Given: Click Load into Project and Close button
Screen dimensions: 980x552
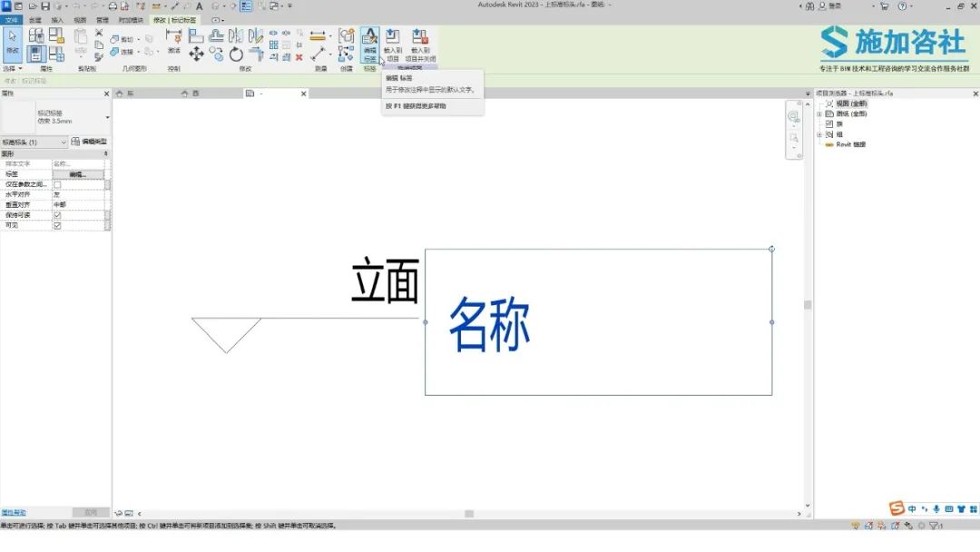Looking at the screenshot, I should [x=420, y=45].
